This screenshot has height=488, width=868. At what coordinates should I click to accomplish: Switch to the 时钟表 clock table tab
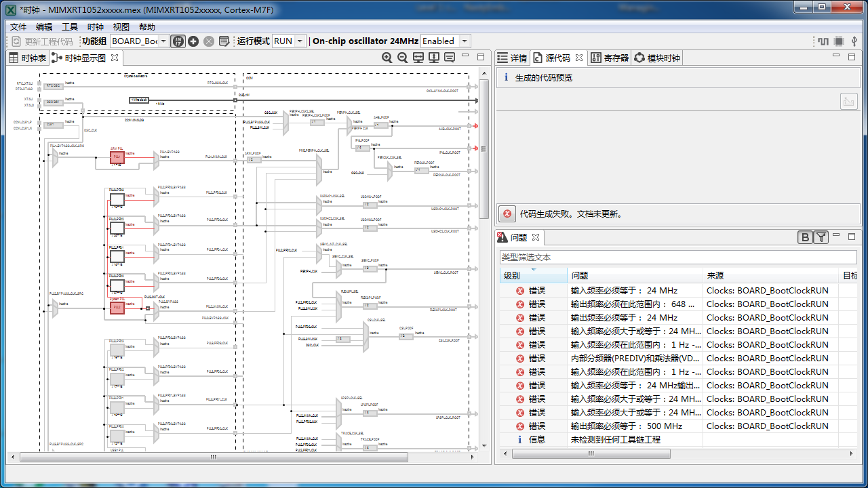[x=28, y=58]
